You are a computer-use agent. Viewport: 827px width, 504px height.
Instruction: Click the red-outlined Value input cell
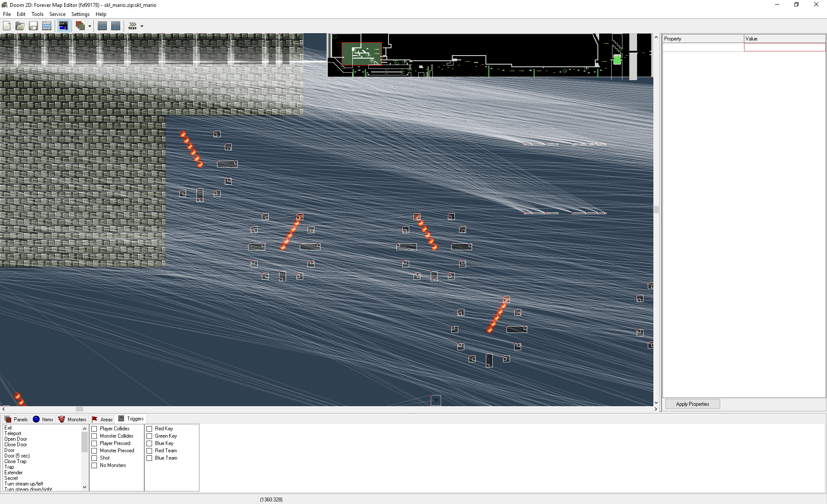(x=785, y=47)
